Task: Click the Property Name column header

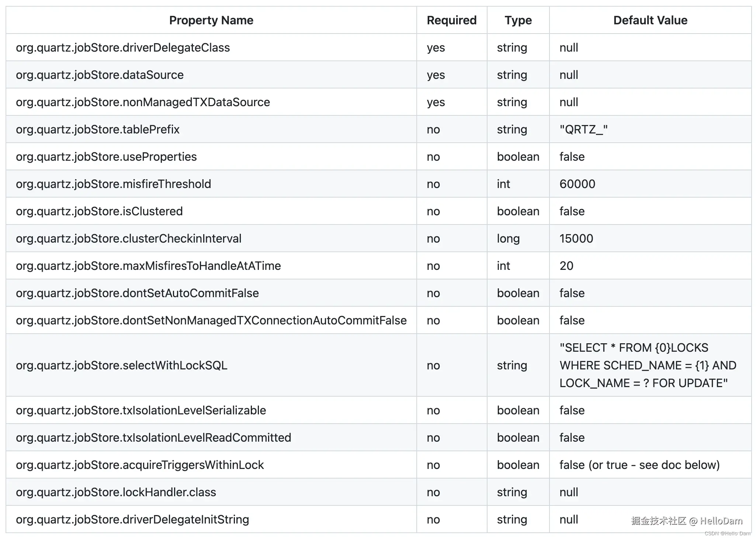Action: pyautogui.click(x=211, y=20)
